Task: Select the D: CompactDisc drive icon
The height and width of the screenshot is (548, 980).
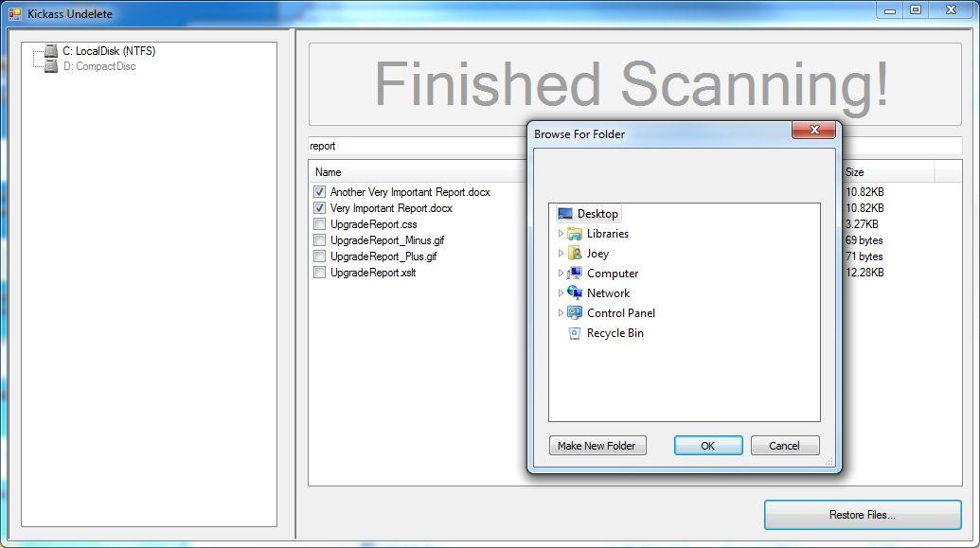Action: pos(51,66)
